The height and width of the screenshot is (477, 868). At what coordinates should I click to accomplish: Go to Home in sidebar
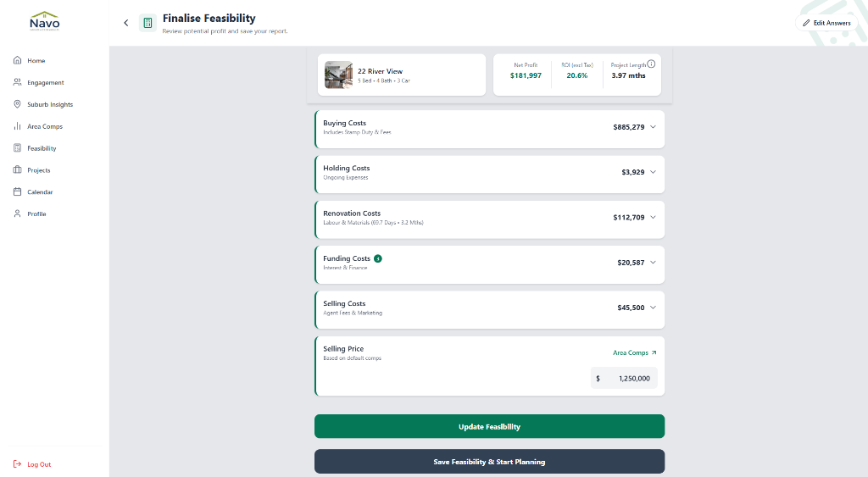[x=36, y=61]
